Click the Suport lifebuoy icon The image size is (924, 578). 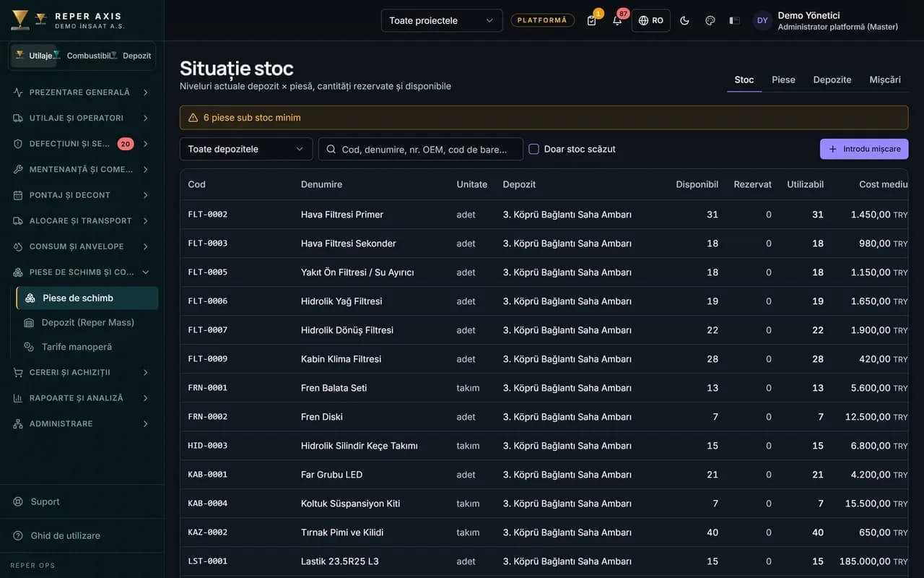point(18,501)
